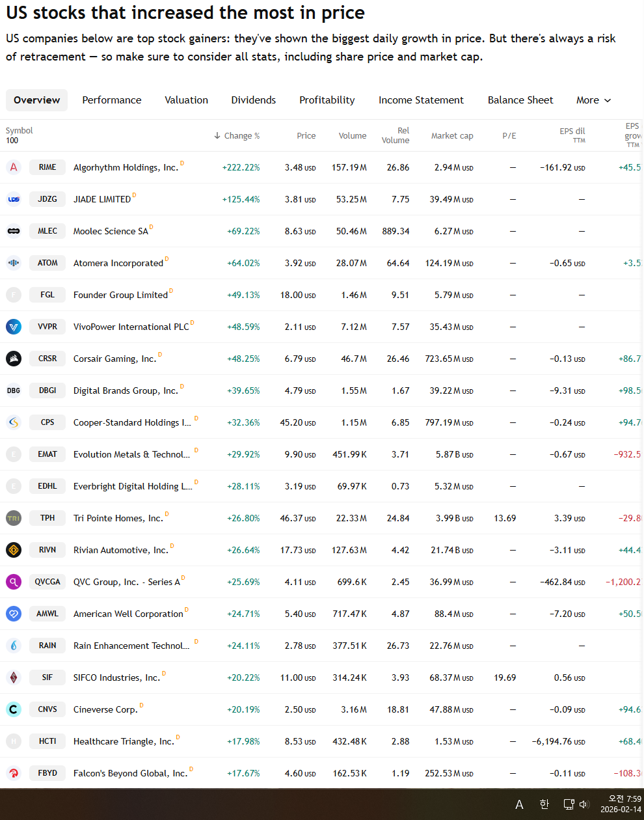This screenshot has height=820, width=644.
Task: Open the MLEC ticker symbol link
Action: tap(47, 231)
